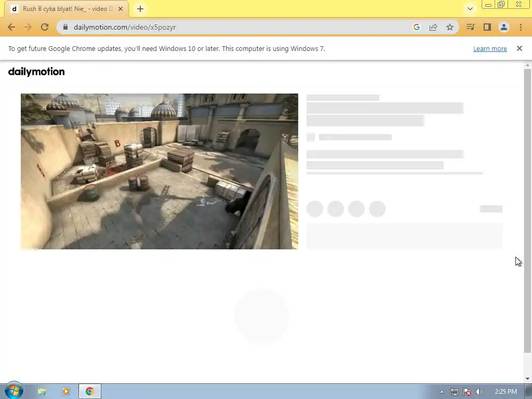Click the dailymotion logo
The image size is (532, 399).
coord(36,72)
